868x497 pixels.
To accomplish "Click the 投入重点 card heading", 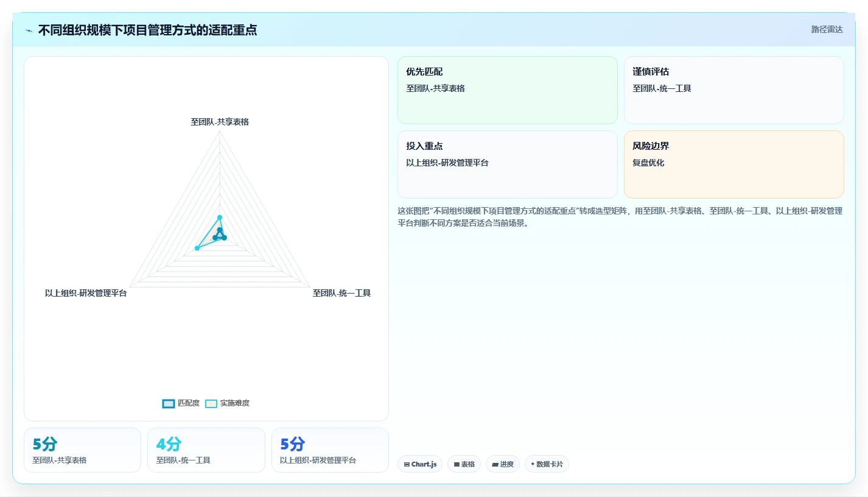I will pyautogui.click(x=424, y=146).
